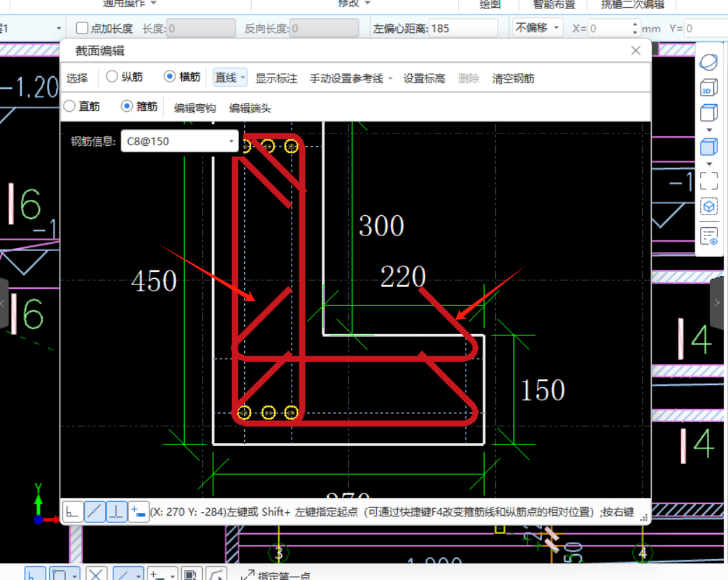Viewport: 728px width, 580px height.
Task: Click 显示标注 button
Action: click(276, 78)
